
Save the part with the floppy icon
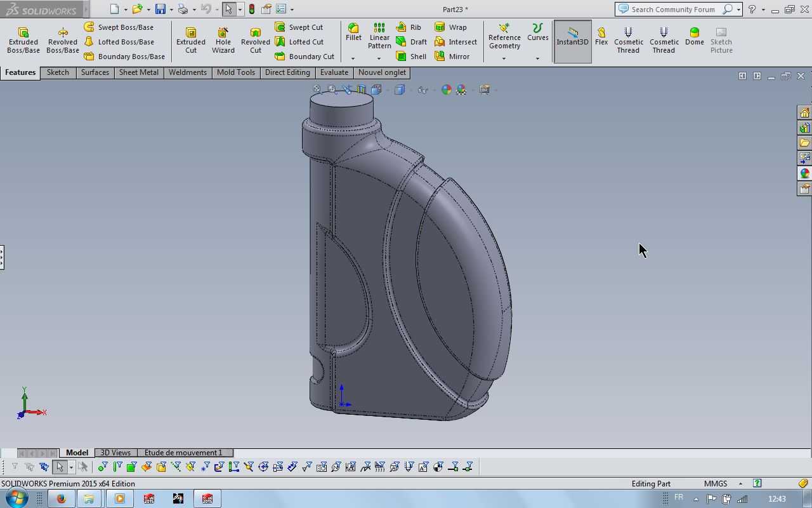pos(160,10)
